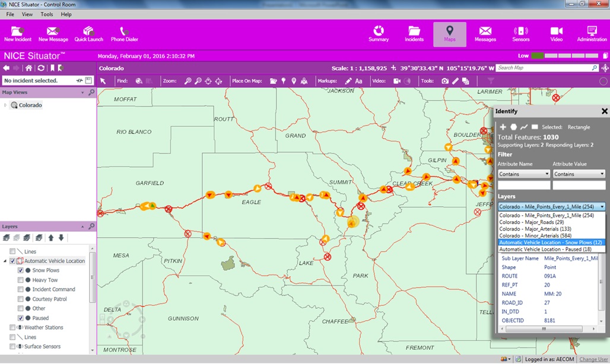Enable the Other layer checkbox
Screen dimensions: 610x364
pos(21,308)
